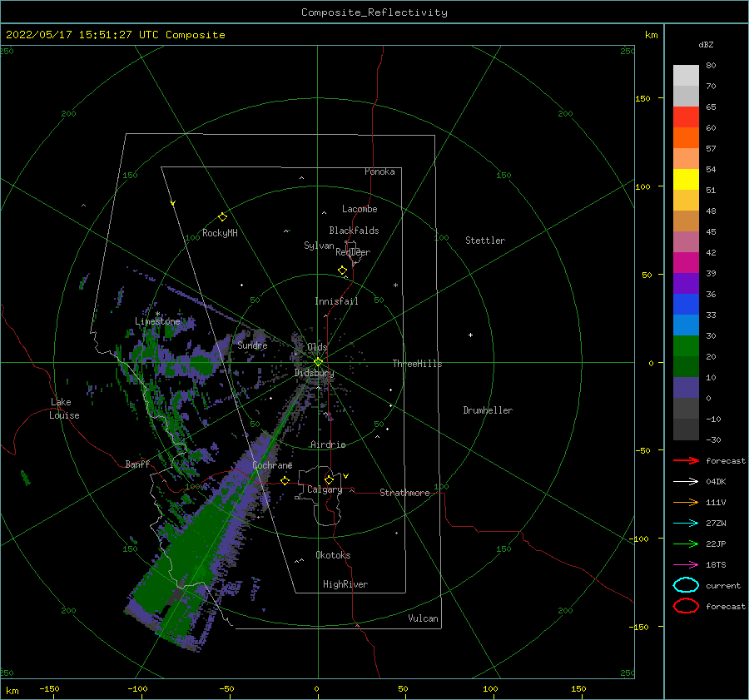Screen dimensions: 749x700
Task: Click the yellow diamond marker below Cochrane
Action: [x=285, y=480]
